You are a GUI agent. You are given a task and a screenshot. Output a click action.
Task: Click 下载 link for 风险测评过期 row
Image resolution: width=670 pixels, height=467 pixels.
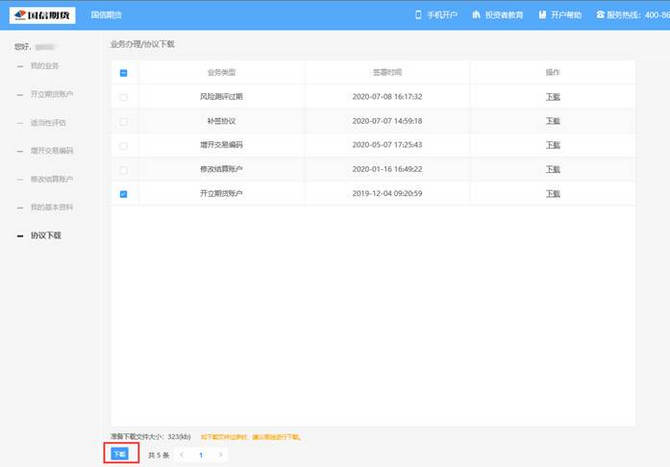coord(553,97)
